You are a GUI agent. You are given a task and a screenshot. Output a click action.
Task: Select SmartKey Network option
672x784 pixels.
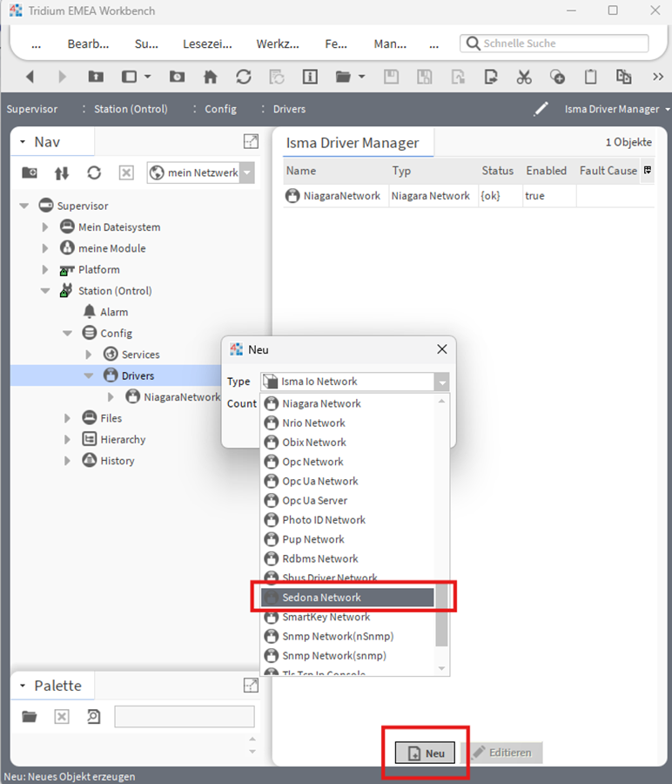click(347, 617)
